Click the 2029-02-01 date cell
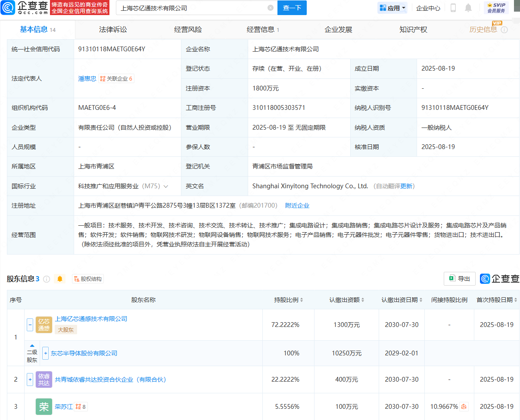 [402, 353]
